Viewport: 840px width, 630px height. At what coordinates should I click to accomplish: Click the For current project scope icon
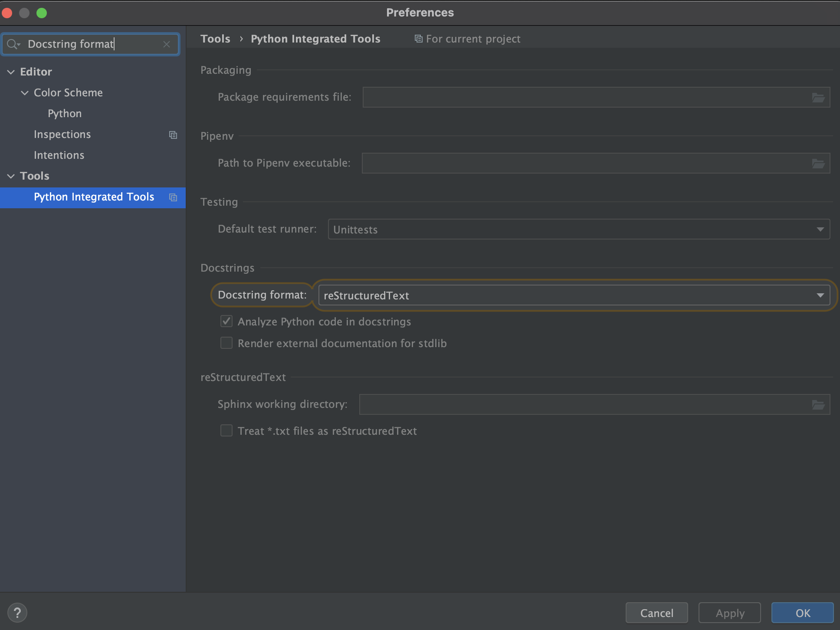(418, 39)
